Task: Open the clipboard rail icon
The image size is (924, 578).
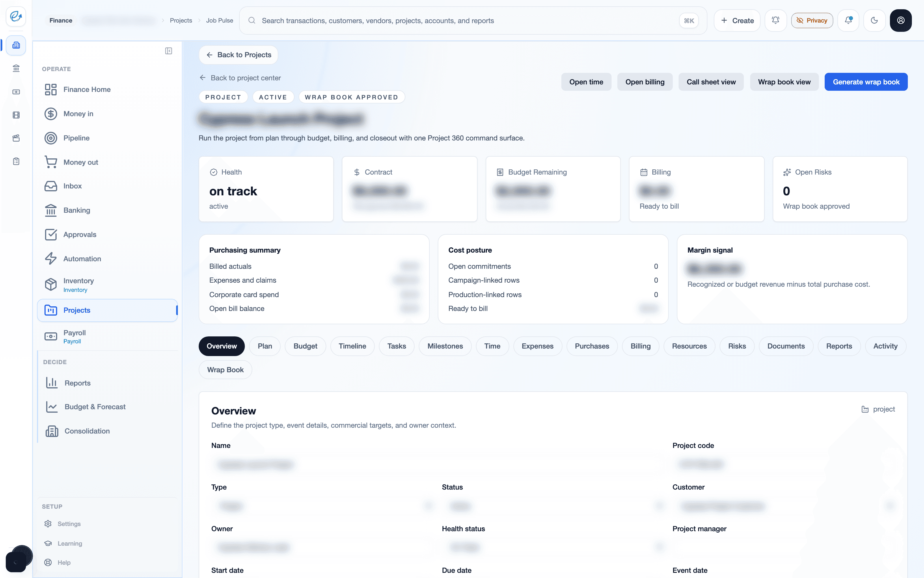Action: [x=16, y=161]
